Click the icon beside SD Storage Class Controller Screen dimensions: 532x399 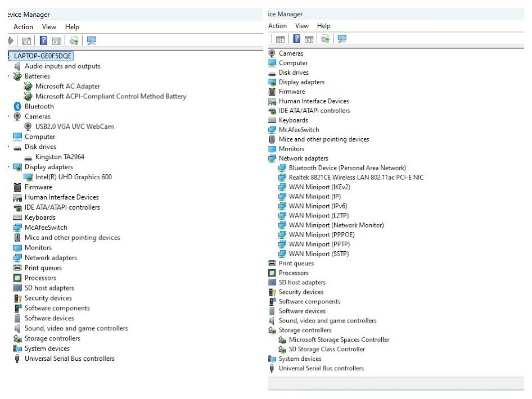(282, 349)
